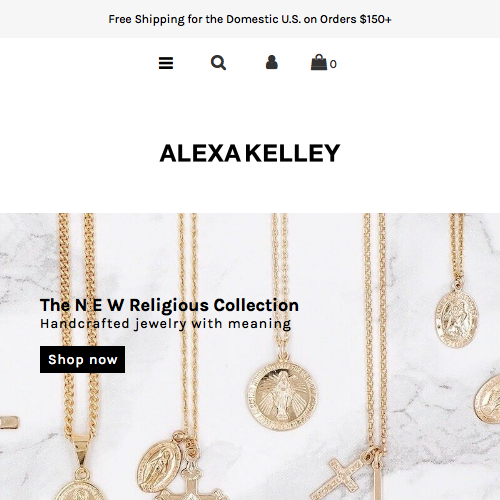Click the small gold bar pendant at left edge
The width and height of the screenshot is (500, 500).
(9, 422)
